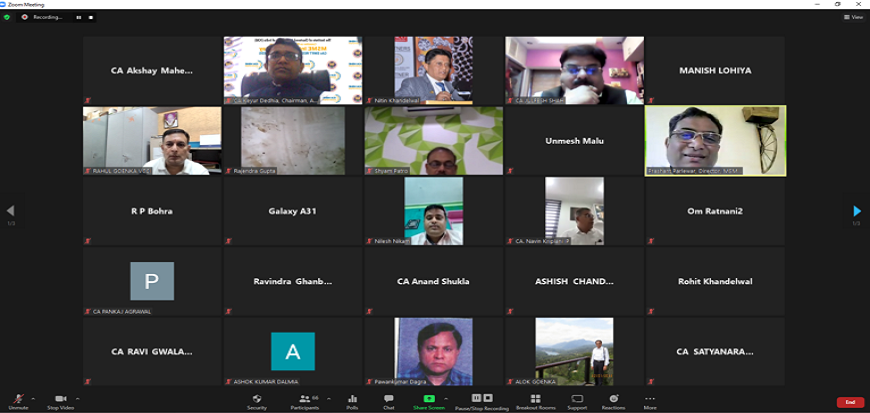Click the red End meeting button
The height and width of the screenshot is (413, 870).
click(x=850, y=402)
